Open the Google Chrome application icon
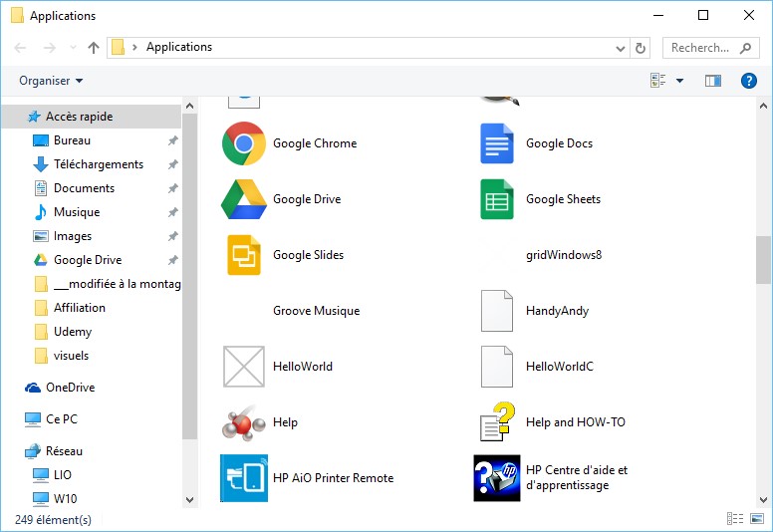The height and width of the screenshot is (532, 773). click(x=243, y=143)
